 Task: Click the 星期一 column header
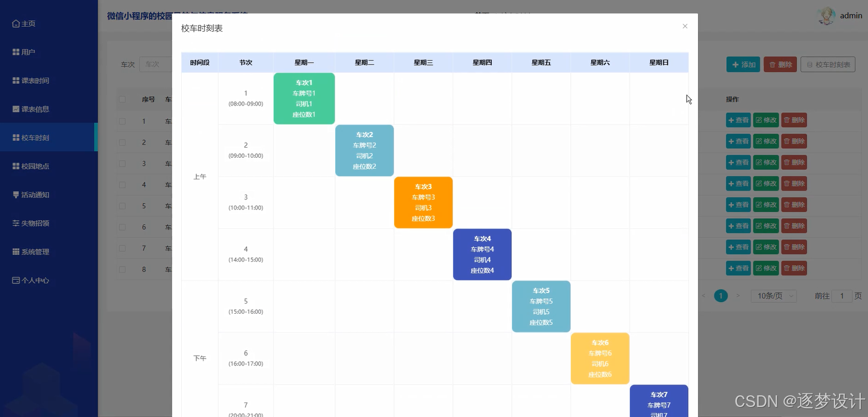[304, 63]
